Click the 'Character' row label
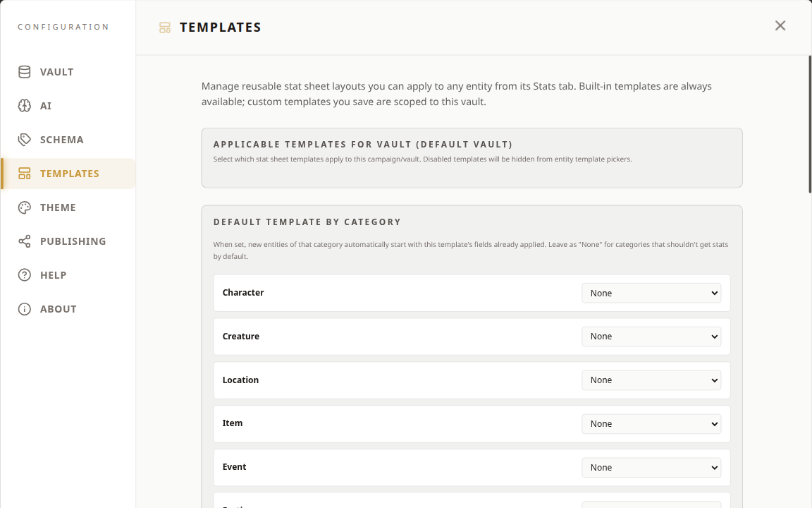This screenshot has height=508, width=812. 243,292
